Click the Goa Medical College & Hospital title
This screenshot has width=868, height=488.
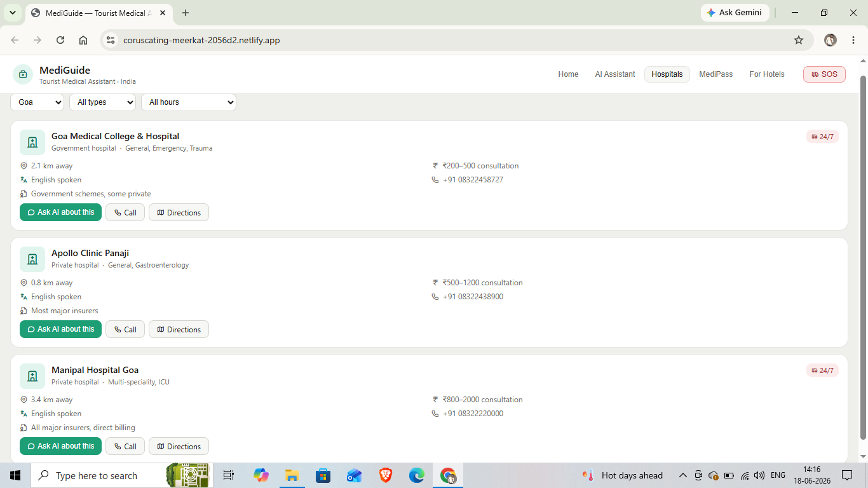click(x=115, y=136)
